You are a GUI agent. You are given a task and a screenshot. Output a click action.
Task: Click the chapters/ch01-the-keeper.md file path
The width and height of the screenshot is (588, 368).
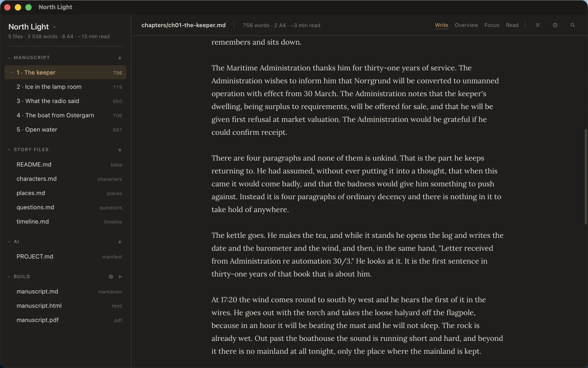coord(183,25)
